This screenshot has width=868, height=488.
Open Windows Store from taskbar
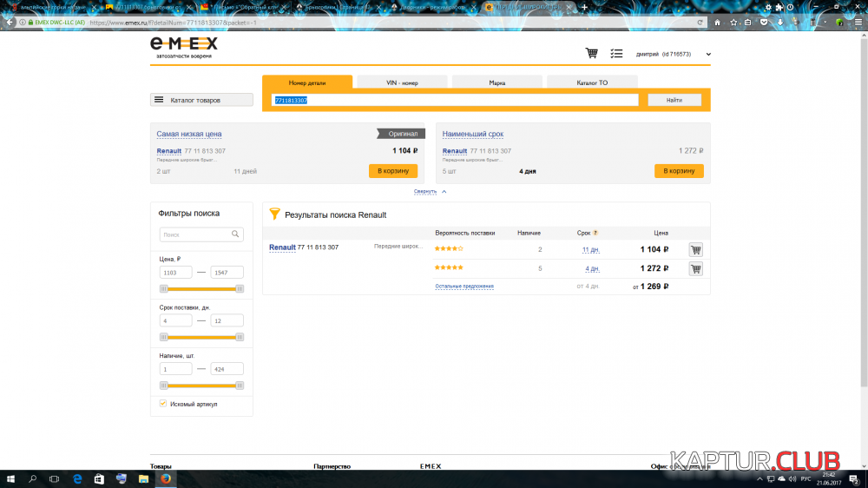pos(99,479)
